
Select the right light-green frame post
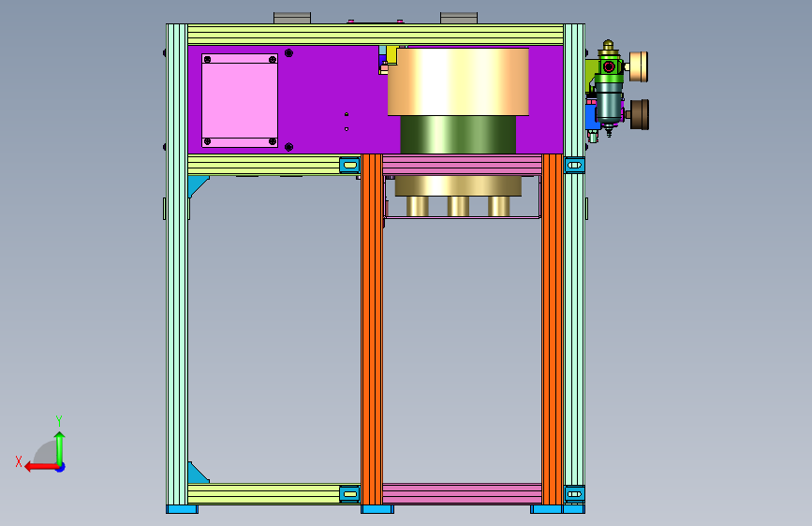tap(574, 264)
